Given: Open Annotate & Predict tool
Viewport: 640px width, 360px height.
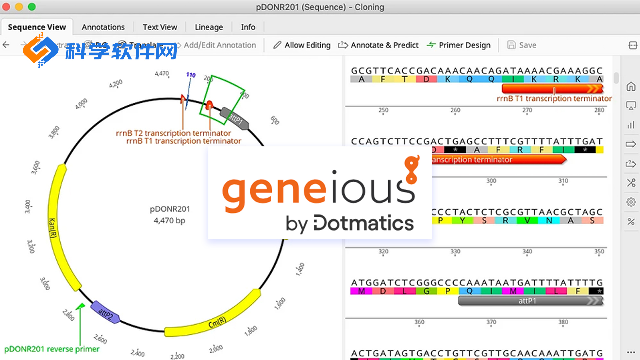Looking at the screenshot, I should (378, 45).
